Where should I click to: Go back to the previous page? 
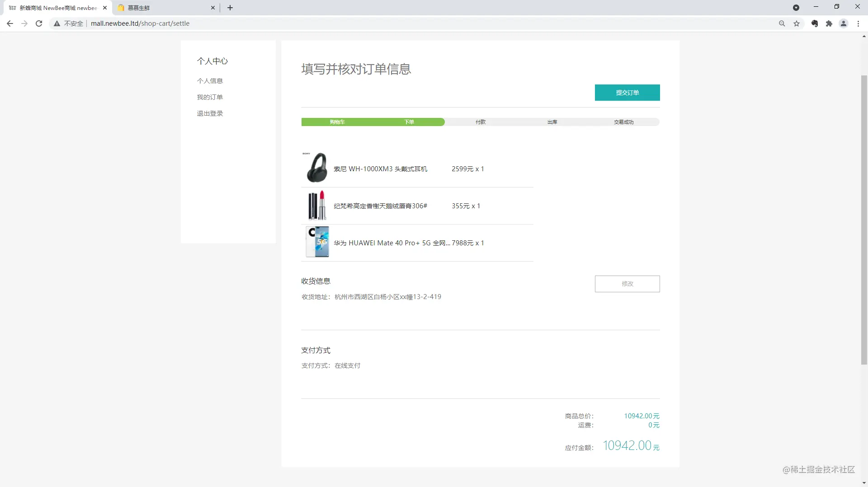(10, 23)
